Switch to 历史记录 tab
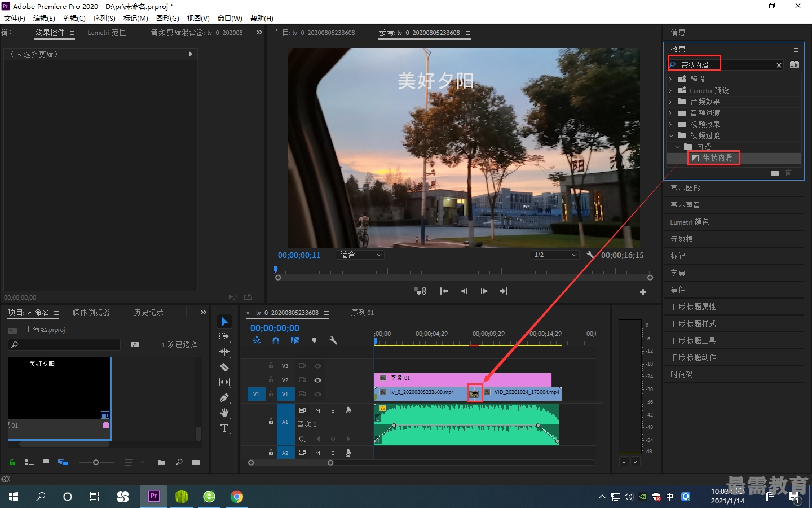Viewport: 812px width, 508px height. click(148, 312)
